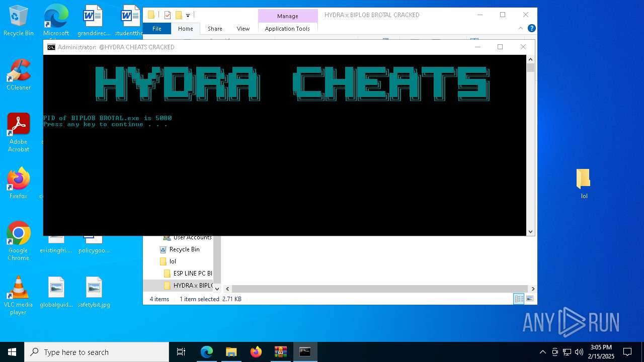Viewport: 644px width, 362px height.
Task: Click in the Type here to search box
Action: point(97,352)
